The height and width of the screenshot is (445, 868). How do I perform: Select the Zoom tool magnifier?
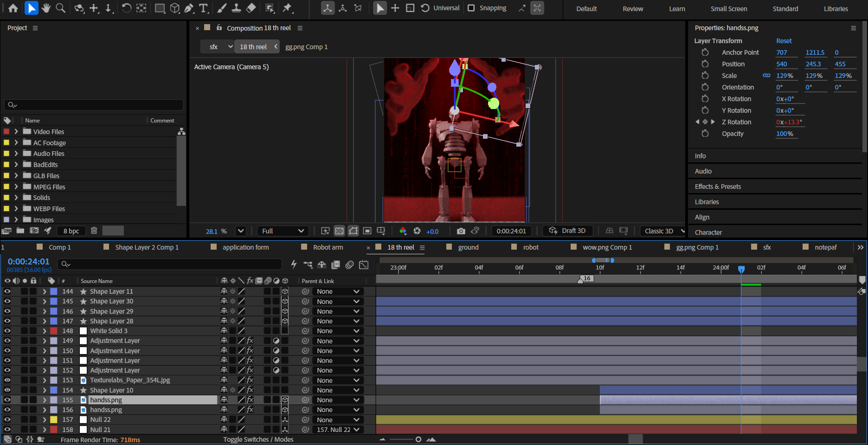click(x=60, y=8)
